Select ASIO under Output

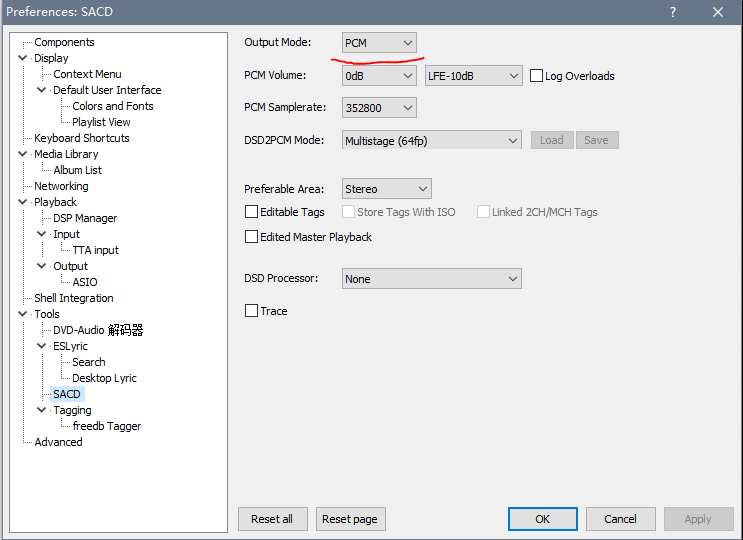[85, 282]
